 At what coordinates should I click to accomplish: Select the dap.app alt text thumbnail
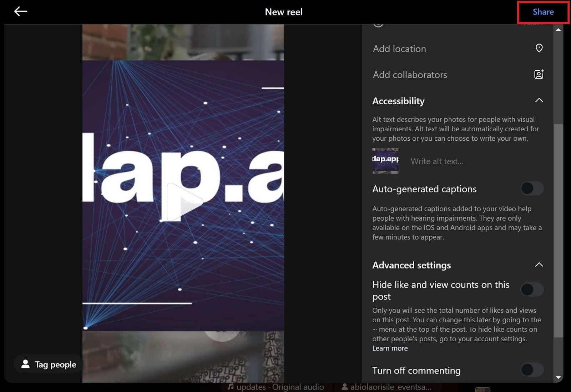(385, 161)
